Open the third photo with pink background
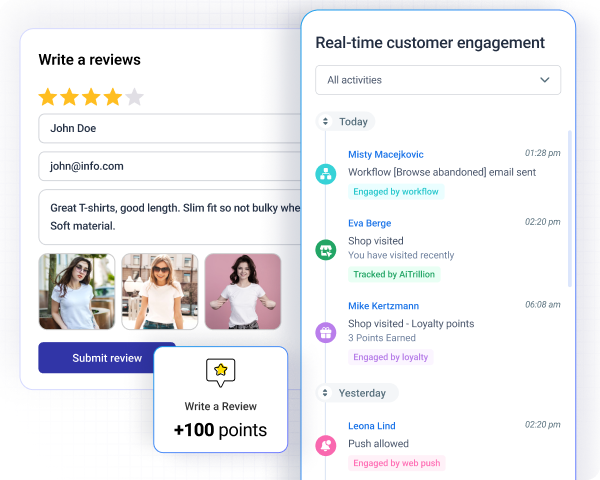This screenshot has height=480, width=600. point(243,291)
